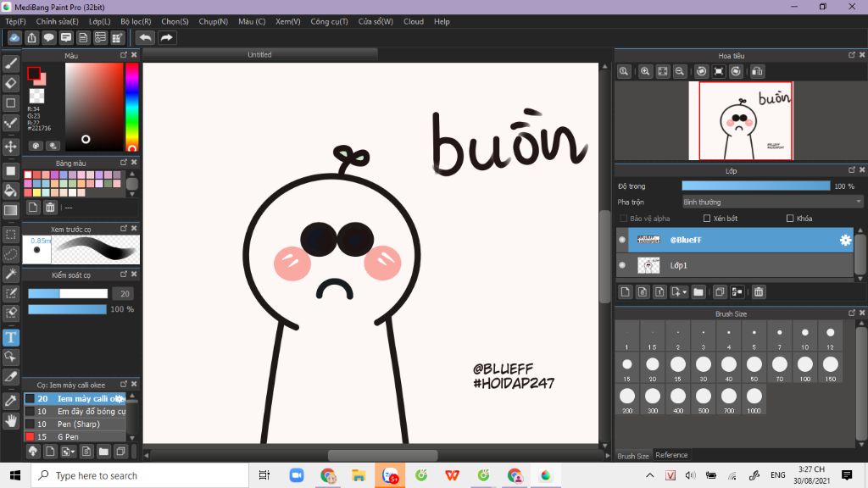Select the transparent color swatch

(37, 97)
